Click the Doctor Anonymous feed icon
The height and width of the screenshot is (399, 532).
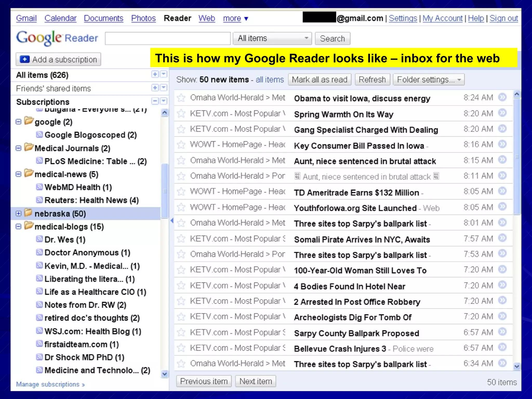39,252
